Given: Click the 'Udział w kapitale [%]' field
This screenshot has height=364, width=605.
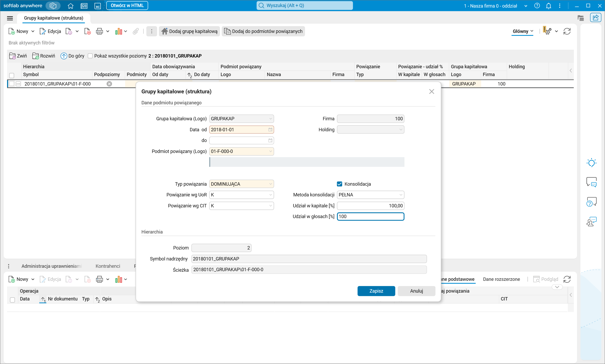Looking at the screenshot, I should 370,206.
